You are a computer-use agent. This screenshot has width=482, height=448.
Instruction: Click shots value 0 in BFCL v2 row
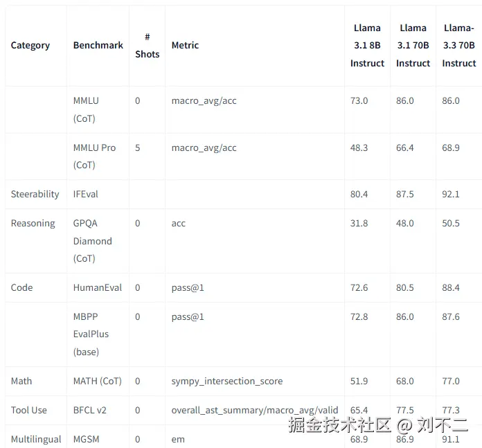137,410
